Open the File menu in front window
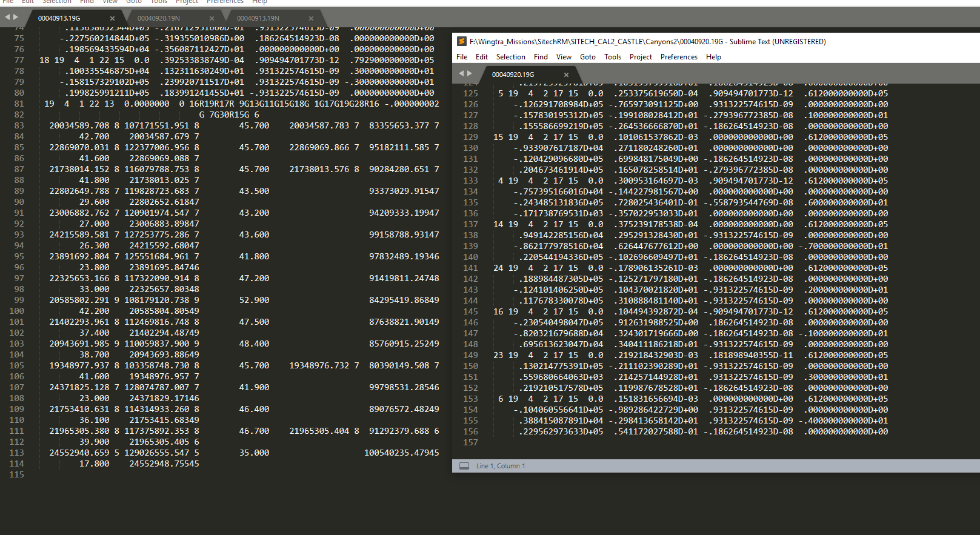980x535 pixels. coord(462,57)
